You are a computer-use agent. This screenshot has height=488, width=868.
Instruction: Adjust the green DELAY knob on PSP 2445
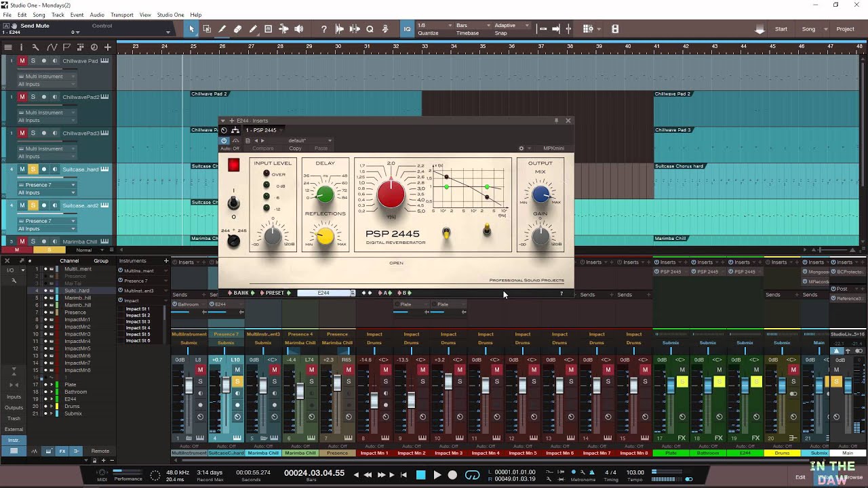click(325, 195)
